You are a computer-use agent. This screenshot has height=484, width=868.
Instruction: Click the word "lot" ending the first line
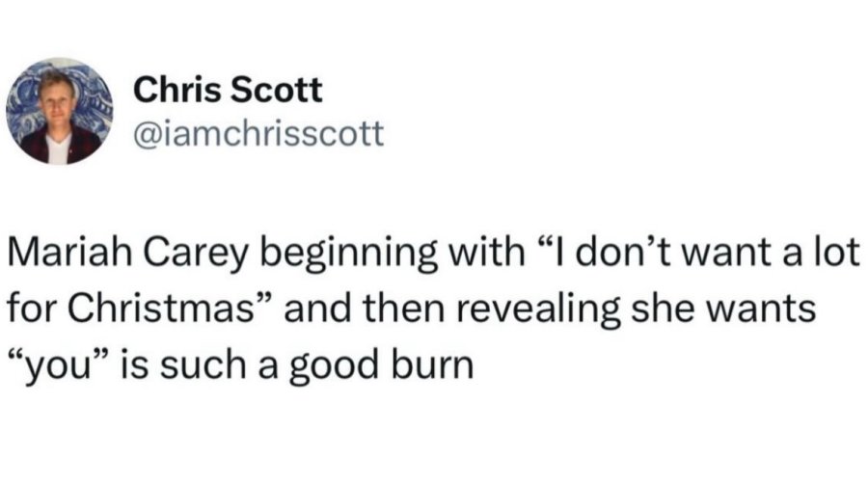(840, 252)
